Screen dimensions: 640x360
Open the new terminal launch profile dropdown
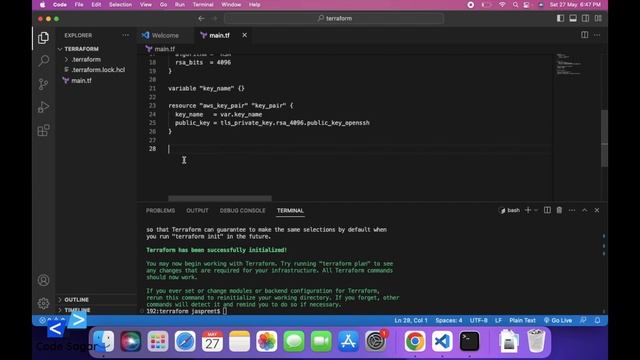536,210
